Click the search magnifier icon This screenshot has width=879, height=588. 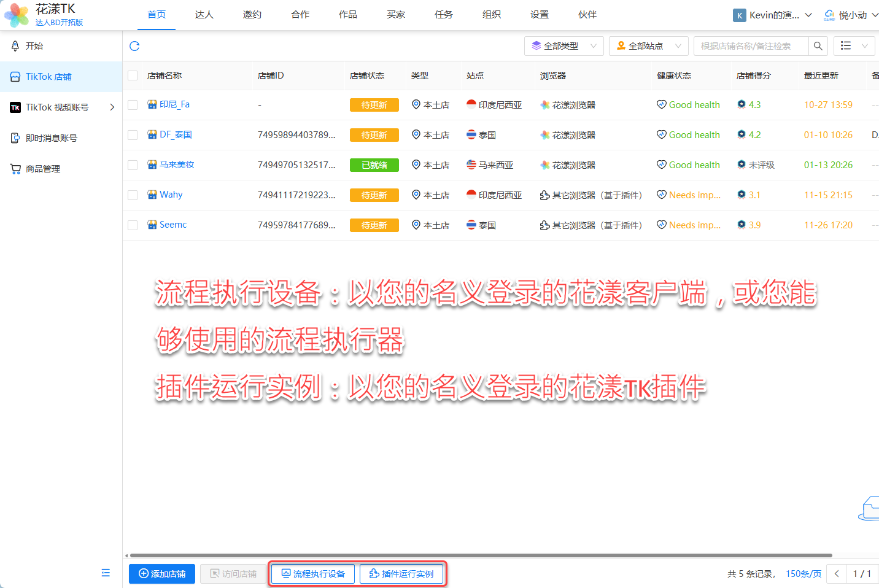[818, 46]
